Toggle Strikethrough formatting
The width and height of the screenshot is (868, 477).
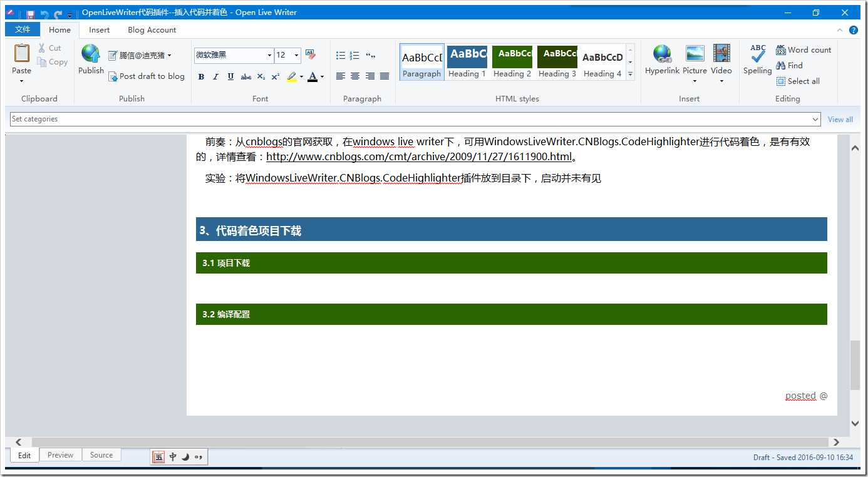click(x=246, y=76)
